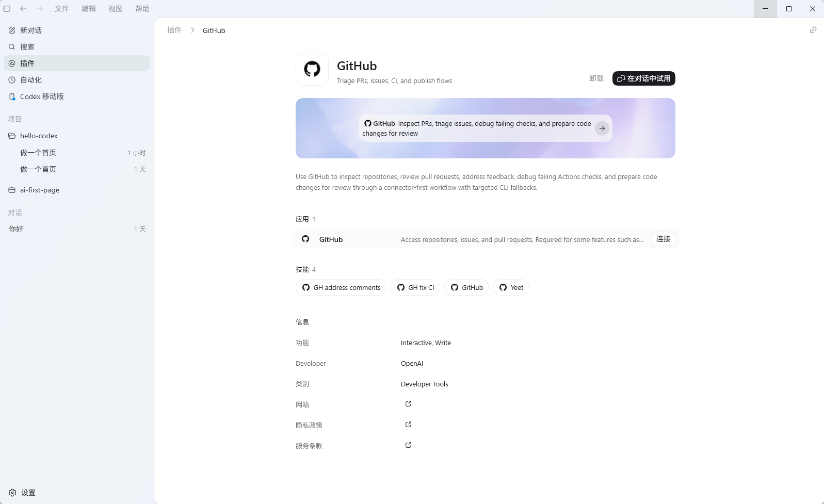Open 搜索 in the sidebar

pos(77,47)
